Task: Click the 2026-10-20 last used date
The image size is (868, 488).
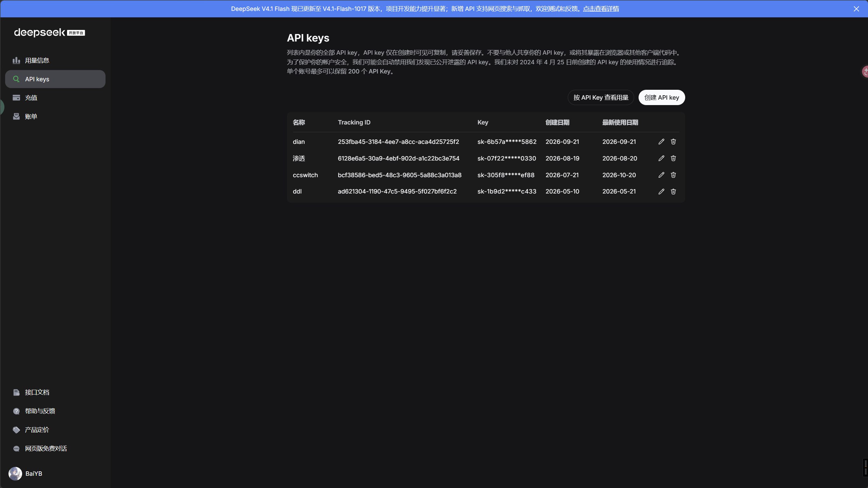Action: pos(619,175)
